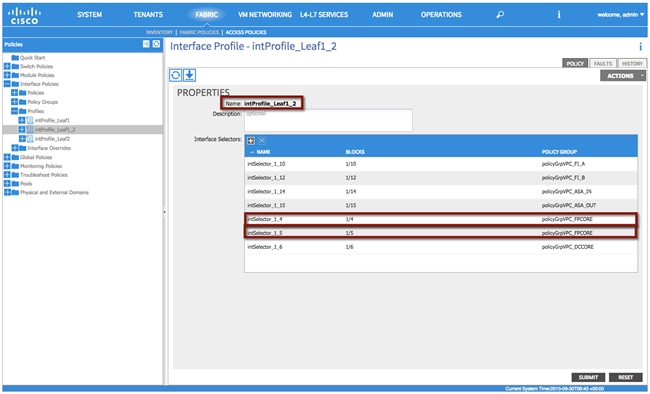Select the intSelector_1_14 row
Image resolution: width=650 pixels, height=394 pixels.
click(x=441, y=192)
